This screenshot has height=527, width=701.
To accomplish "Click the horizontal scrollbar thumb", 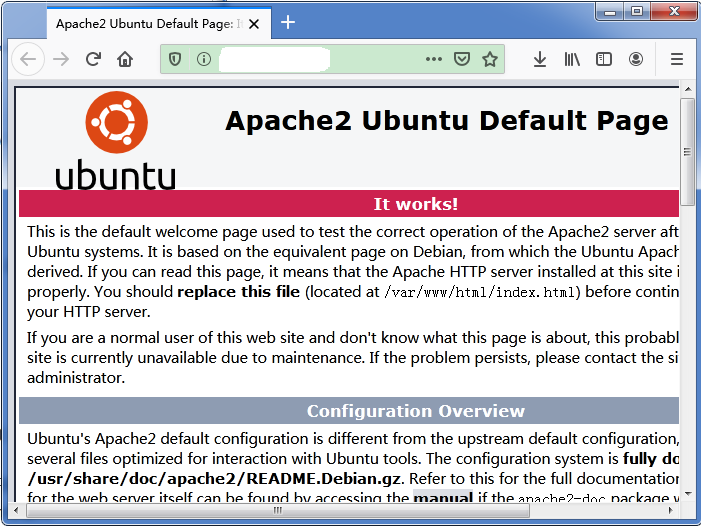I will [278, 510].
